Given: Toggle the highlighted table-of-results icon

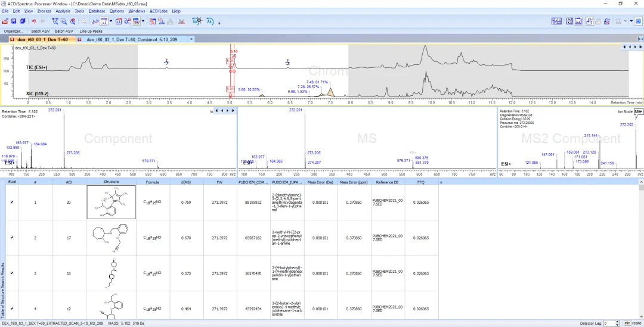Looking at the screenshot, I should click(x=137, y=21).
